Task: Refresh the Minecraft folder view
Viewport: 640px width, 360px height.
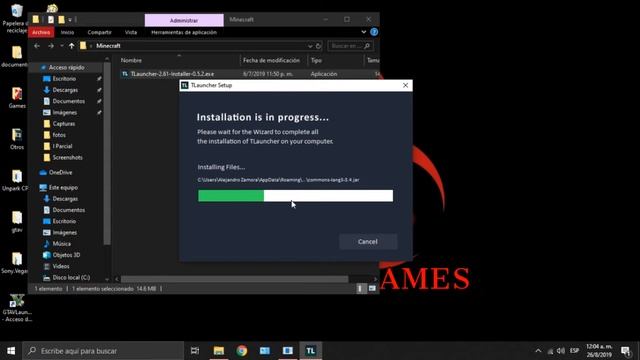Action: coord(318,46)
